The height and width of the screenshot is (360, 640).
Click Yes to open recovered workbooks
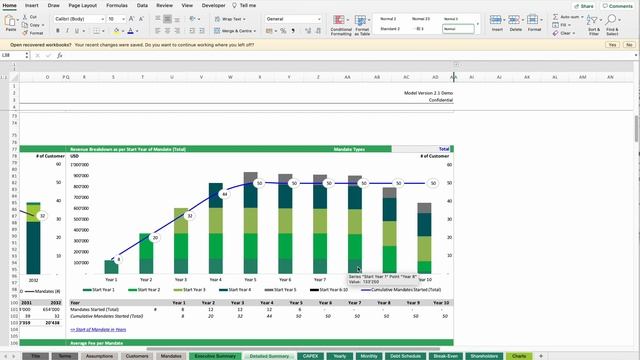612,45
